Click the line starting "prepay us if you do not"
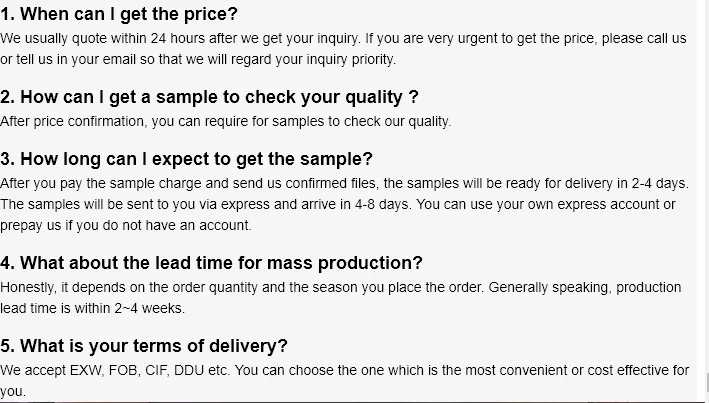 pyautogui.click(x=125, y=225)
